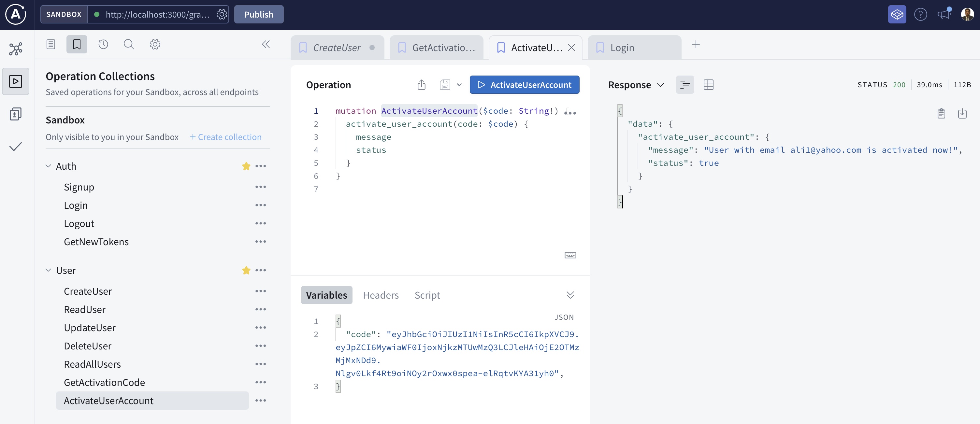The width and height of the screenshot is (980, 424).
Task: Open connection settings gear beside endpoint URL
Action: coord(222,14)
